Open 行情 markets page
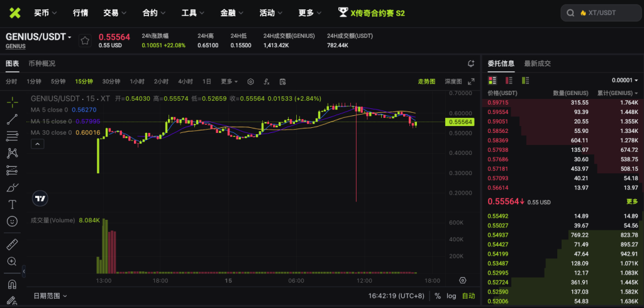The height and width of the screenshot is (308, 644). (80, 13)
